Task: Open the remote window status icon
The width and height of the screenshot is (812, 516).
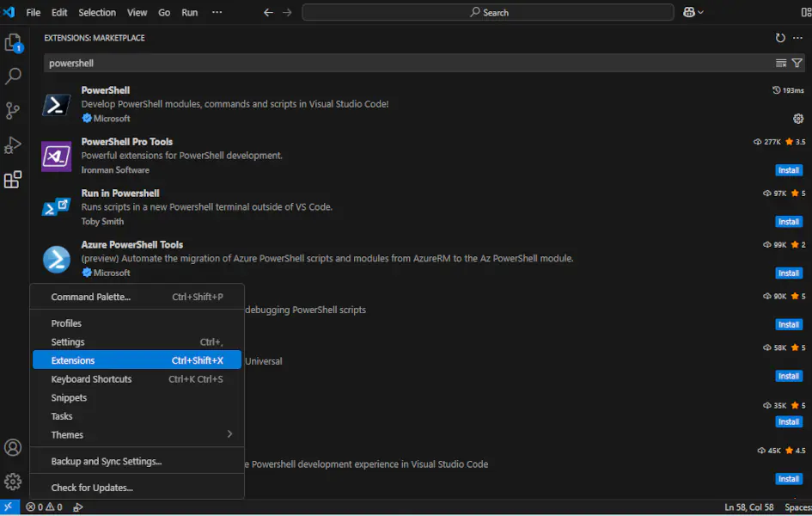Action: (x=9, y=507)
